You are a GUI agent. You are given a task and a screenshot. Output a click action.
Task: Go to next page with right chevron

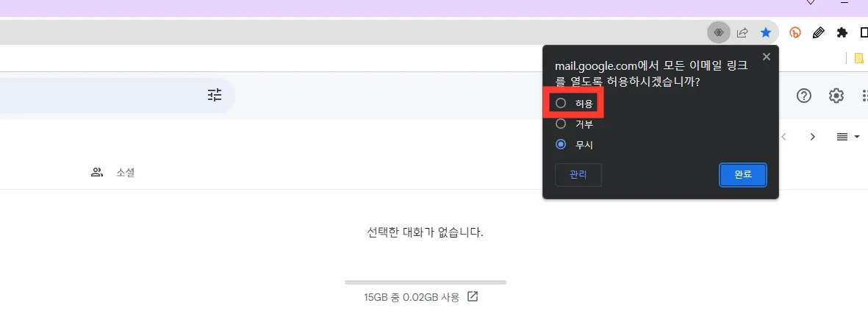[813, 137]
